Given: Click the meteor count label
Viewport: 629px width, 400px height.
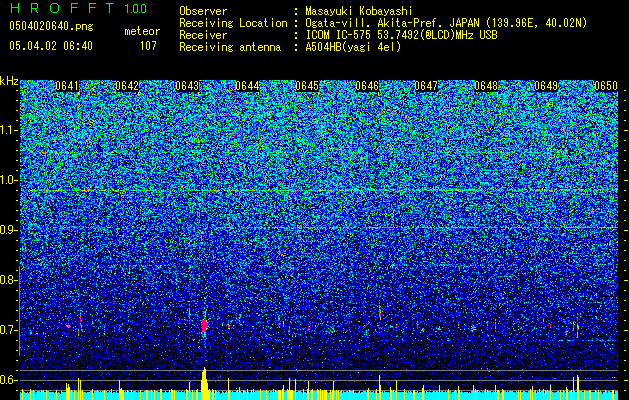Looking at the screenshot, I should click(x=142, y=31).
